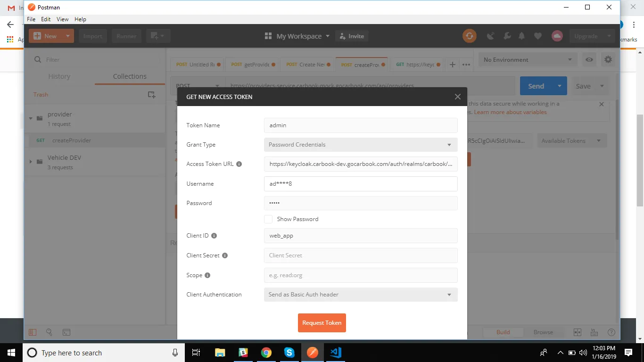Toggle the sidebar icon in status bar
This screenshot has width=644, height=362.
click(x=32, y=332)
